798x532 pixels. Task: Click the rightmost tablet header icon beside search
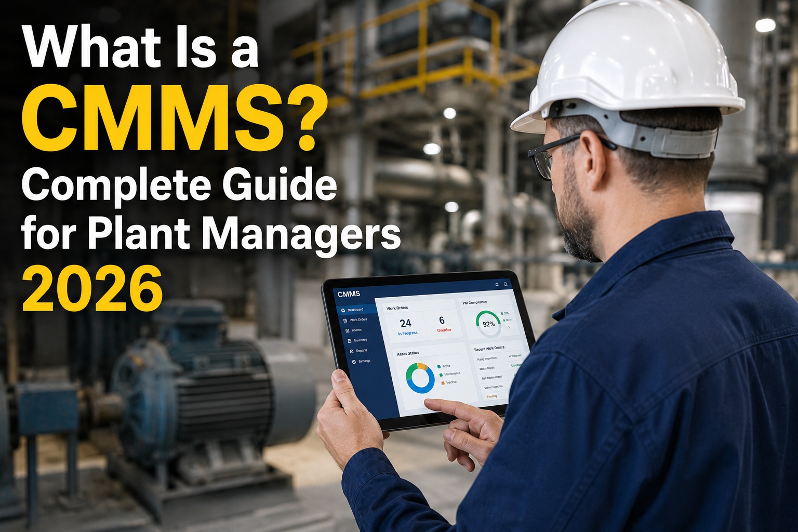506,284
